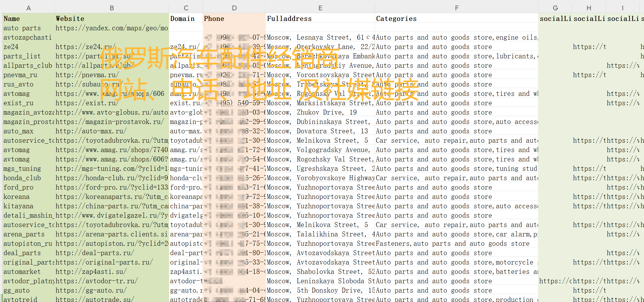Viewport: 644px width, 302px height.
Task: Open the http://pnevma.ru/ link
Action: click(x=87, y=75)
